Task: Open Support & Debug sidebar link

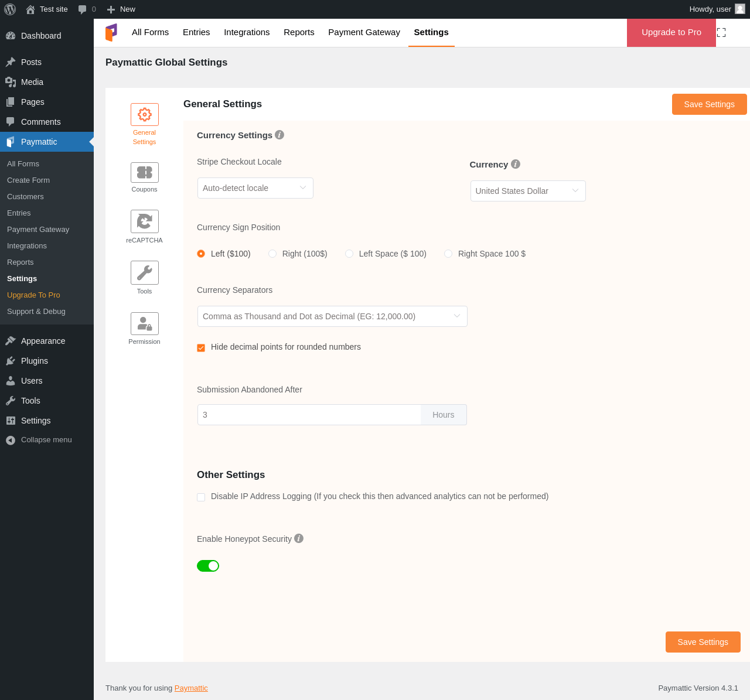Action: (47, 312)
